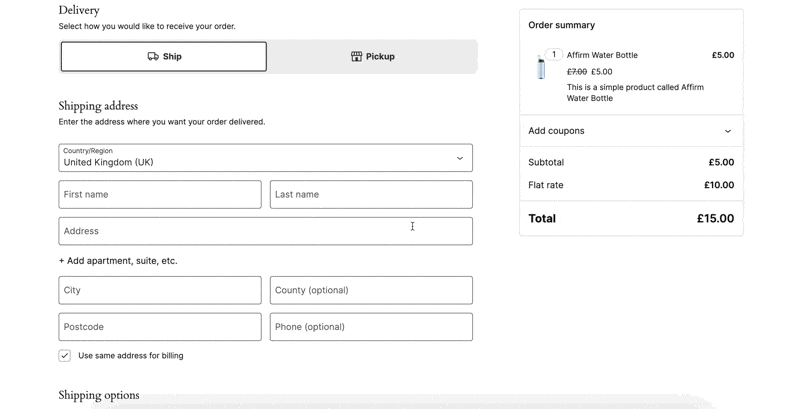800x409 pixels.
Task: Click the Delivery heading
Action: coord(79,10)
